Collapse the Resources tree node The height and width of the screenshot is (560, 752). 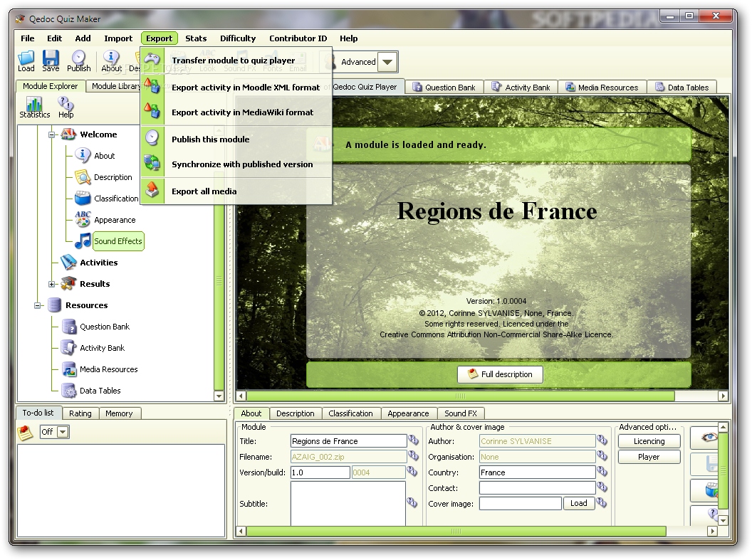coord(38,306)
